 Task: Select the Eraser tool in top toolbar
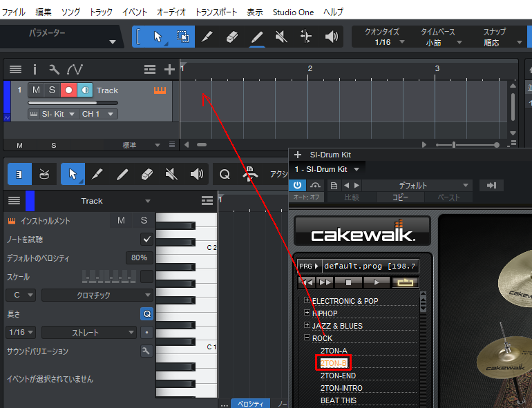(232, 37)
